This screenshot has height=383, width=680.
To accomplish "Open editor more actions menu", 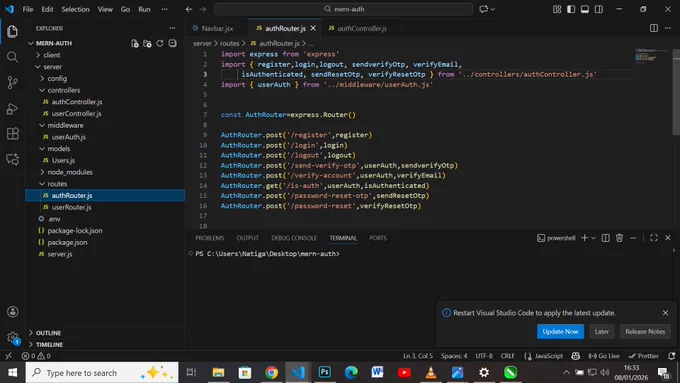I will tap(667, 28).
